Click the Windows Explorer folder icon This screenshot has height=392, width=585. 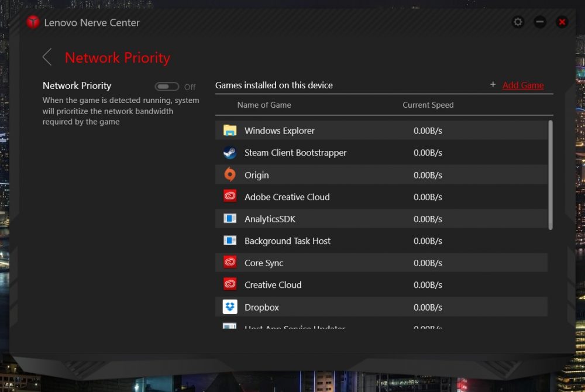click(x=230, y=130)
